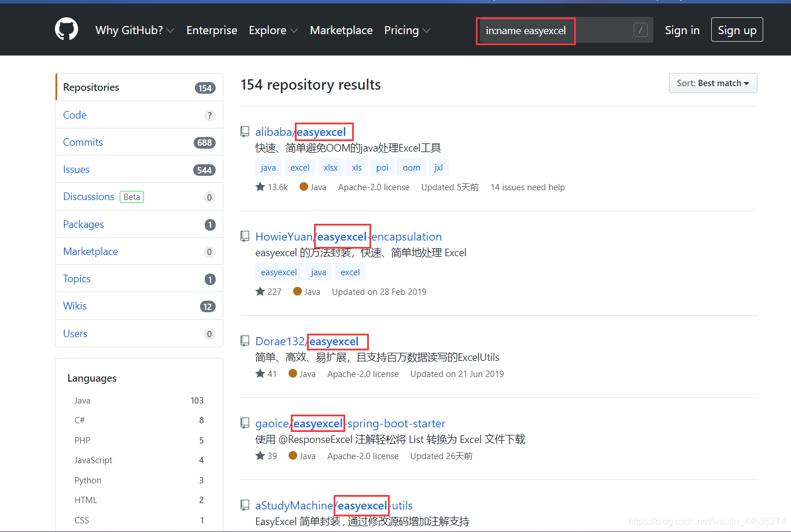Select the Code results tab
Image resolution: width=791 pixels, height=532 pixels.
tap(139, 114)
